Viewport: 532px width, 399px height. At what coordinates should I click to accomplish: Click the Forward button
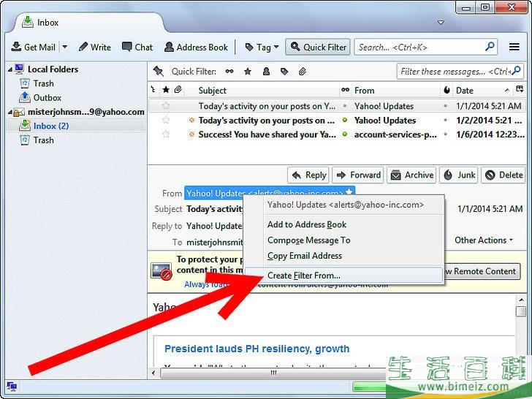point(358,175)
